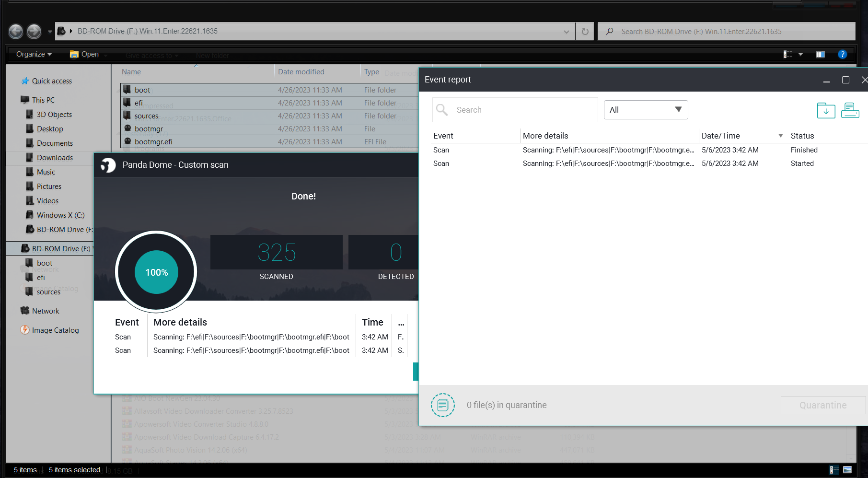Click the 0 detected counter
This screenshot has height=478, width=868.
tap(396, 252)
